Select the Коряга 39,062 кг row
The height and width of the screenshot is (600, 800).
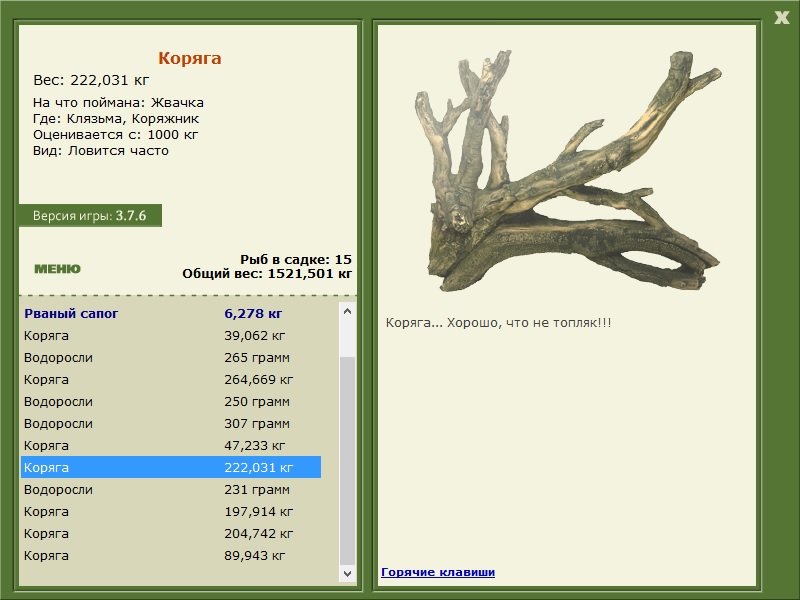coord(171,336)
